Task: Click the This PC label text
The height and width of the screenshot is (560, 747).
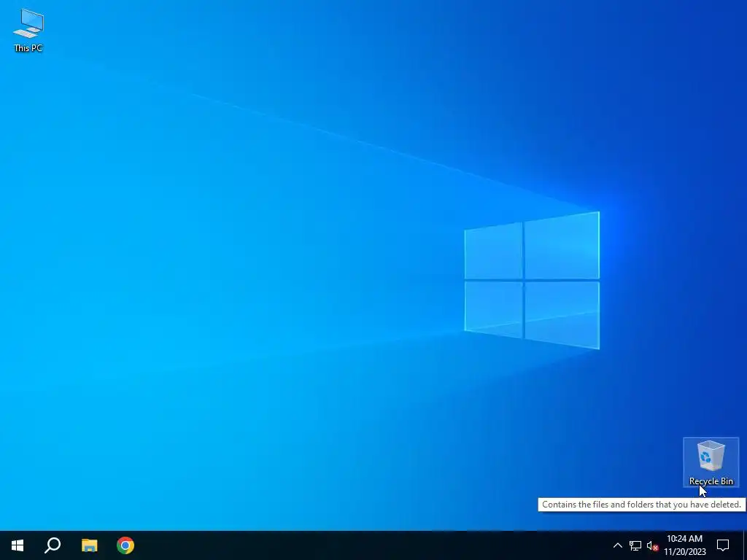Action: tap(28, 48)
